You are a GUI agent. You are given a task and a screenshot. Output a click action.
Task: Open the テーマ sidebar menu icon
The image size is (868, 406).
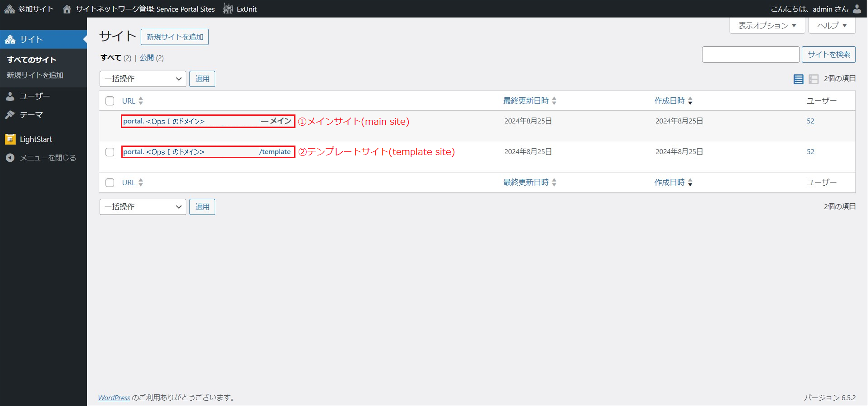pos(10,115)
